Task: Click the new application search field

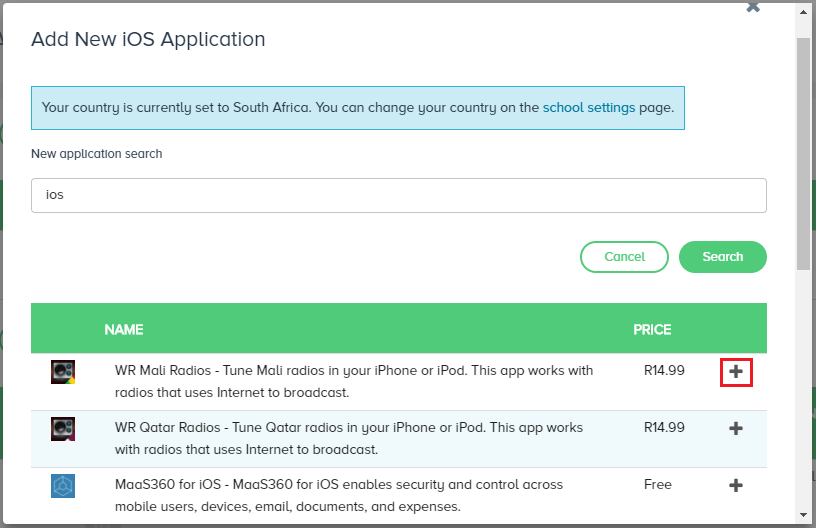Action: [399, 195]
